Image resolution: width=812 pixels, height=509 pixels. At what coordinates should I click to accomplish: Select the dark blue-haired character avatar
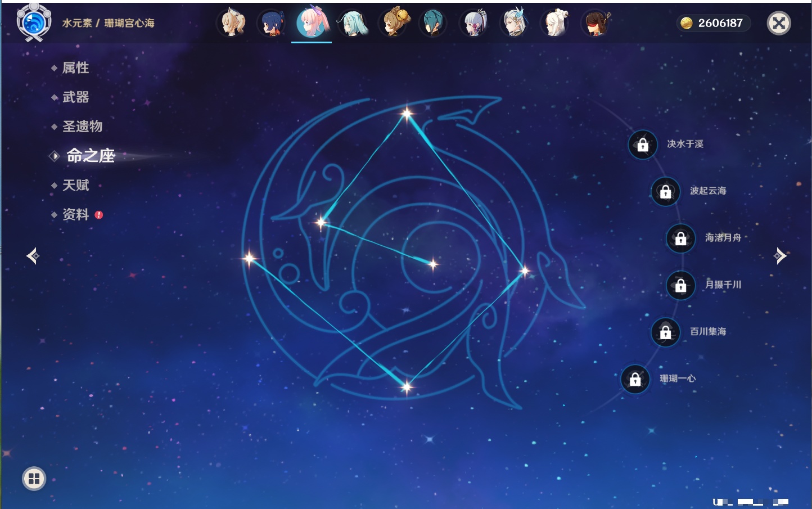[272, 23]
